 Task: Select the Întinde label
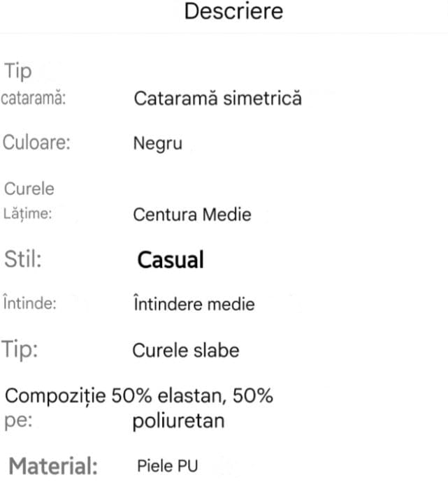[30, 304]
